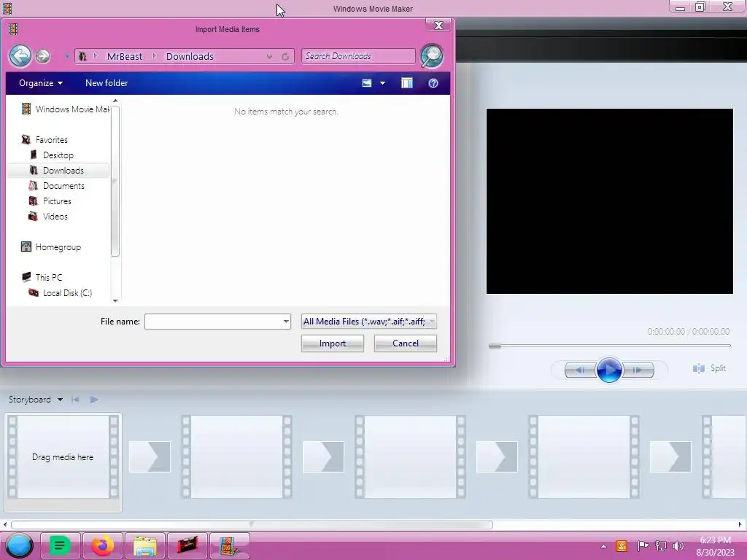Select Homegroup in the navigation pane
Viewport: 747px width, 560px height.
[51, 246]
